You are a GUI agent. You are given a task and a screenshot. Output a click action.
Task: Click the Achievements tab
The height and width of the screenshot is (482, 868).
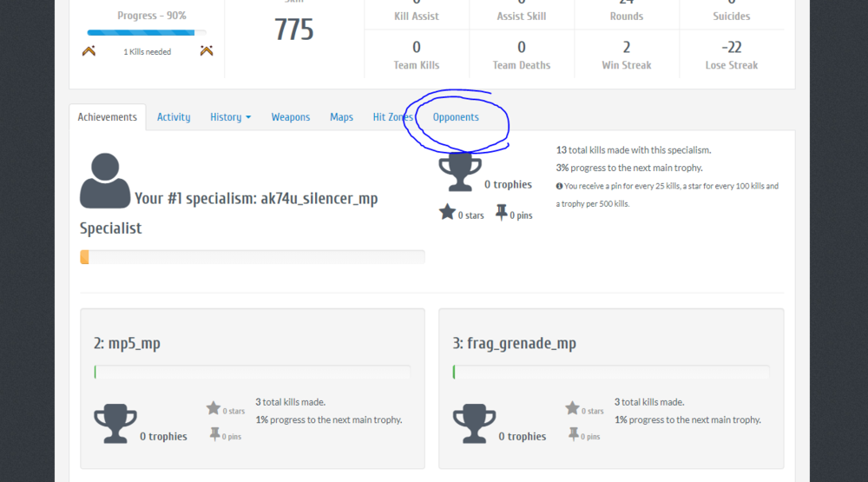tap(107, 117)
